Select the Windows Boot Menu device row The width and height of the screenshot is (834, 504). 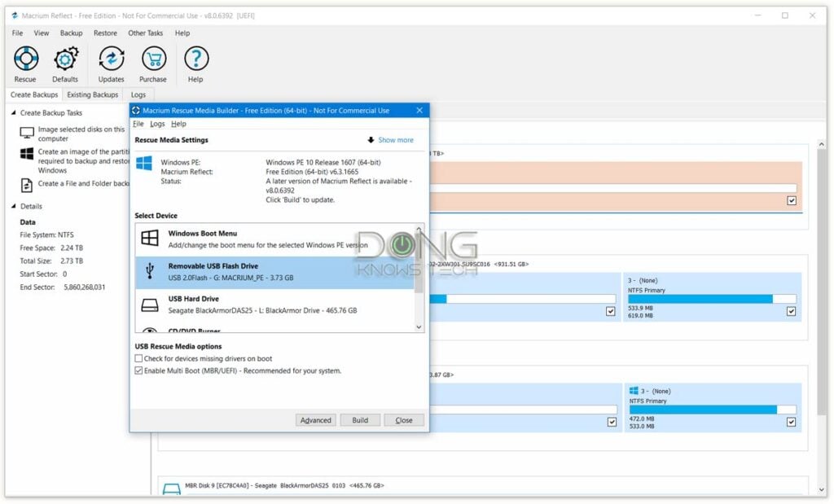274,239
